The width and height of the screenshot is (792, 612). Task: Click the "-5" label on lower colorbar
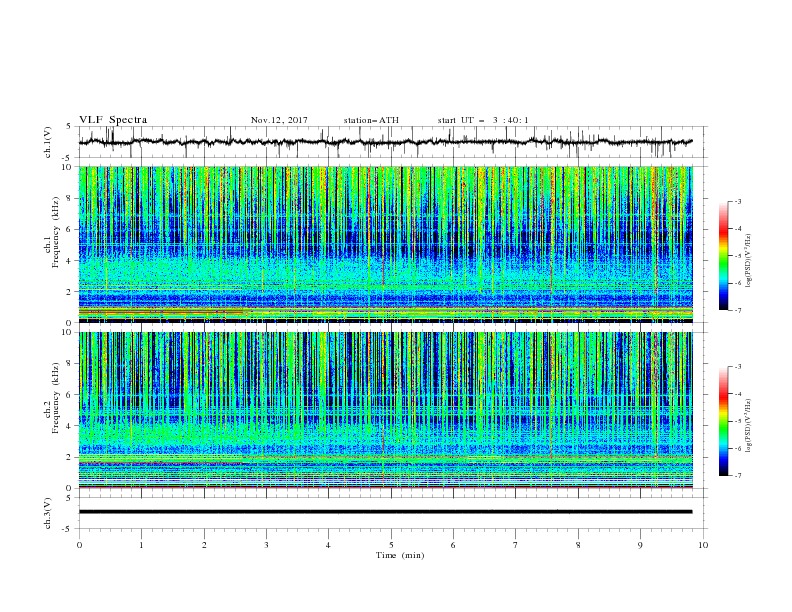point(737,421)
